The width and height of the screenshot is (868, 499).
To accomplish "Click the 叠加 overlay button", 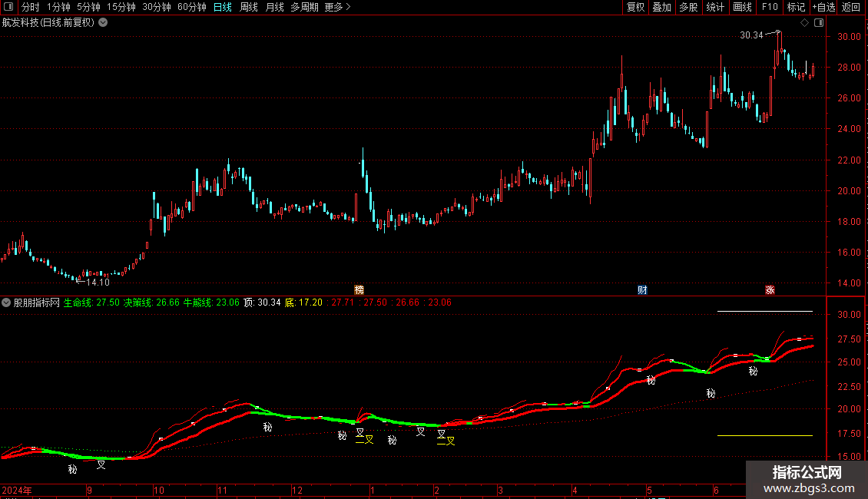I will tap(662, 7).
